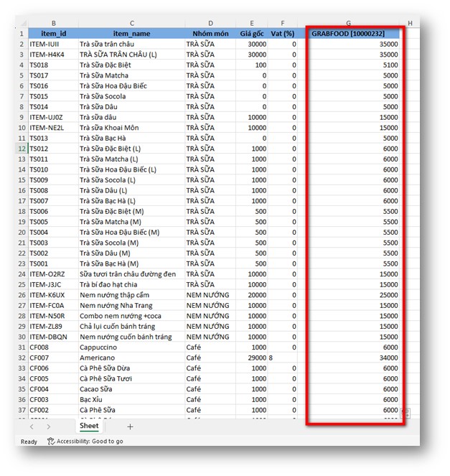
Task: Click row 12 header number
Action: click(22, 149)
